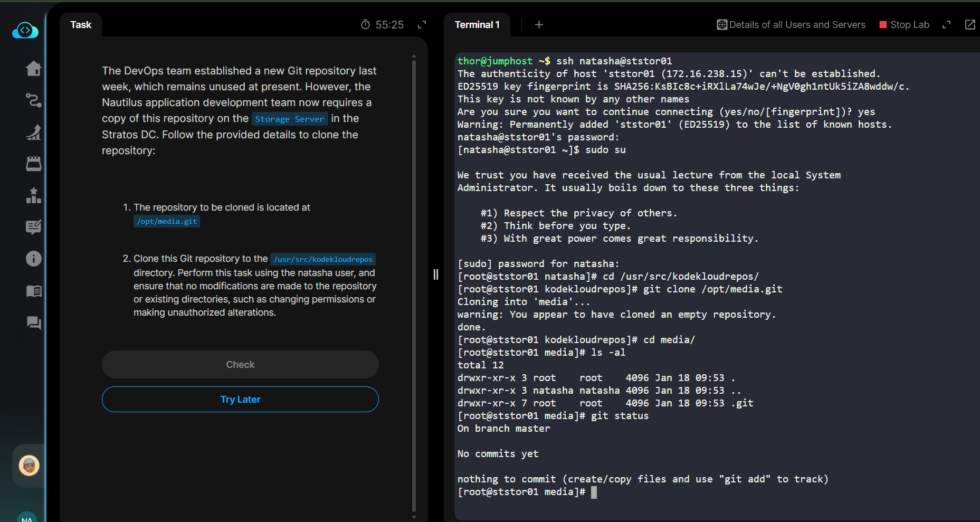
Task: Click the growth chart arrow icon
Action: pyautogui.click(x=33, y=132)
